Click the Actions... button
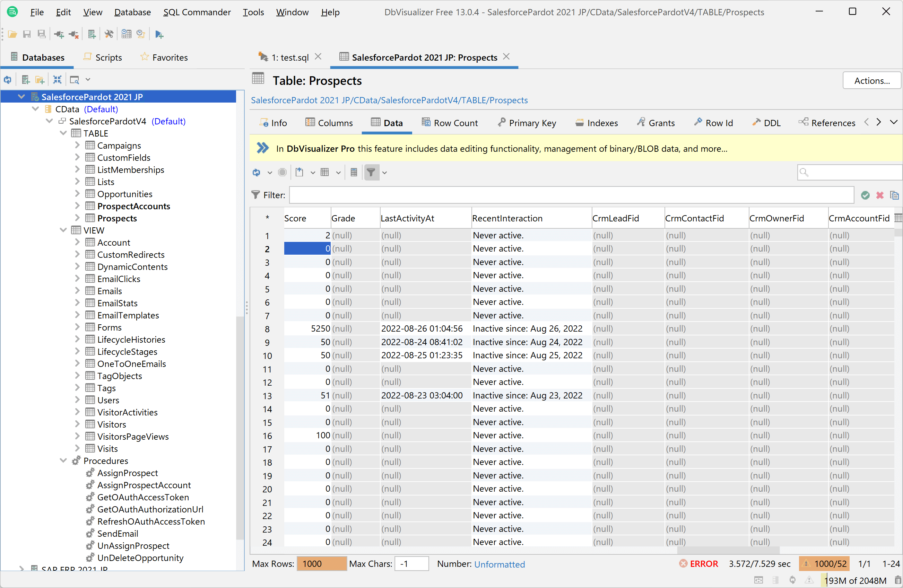This screenshot has height=588, width=903. point(871,80)
